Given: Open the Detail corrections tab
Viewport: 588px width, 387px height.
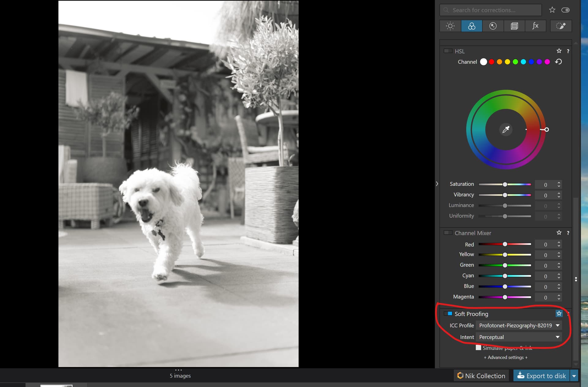Looking at the screenshot, I should (x=493, y=26).
